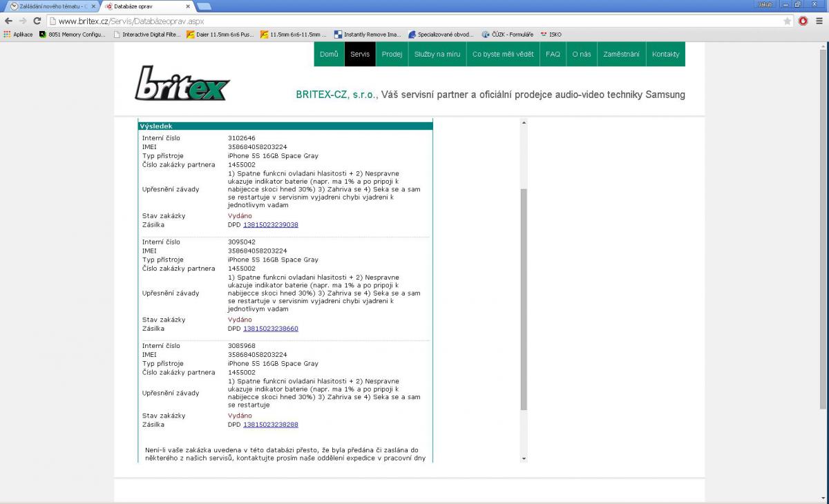Switch to the Zakládání nového tématu tab
The image size is (829, 504).
(x=48, y=6)
